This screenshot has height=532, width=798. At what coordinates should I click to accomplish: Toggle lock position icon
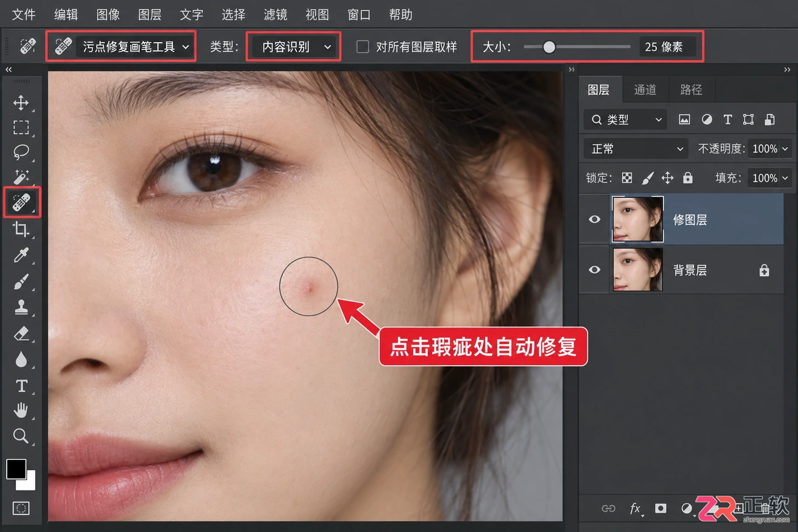[667, 178]
